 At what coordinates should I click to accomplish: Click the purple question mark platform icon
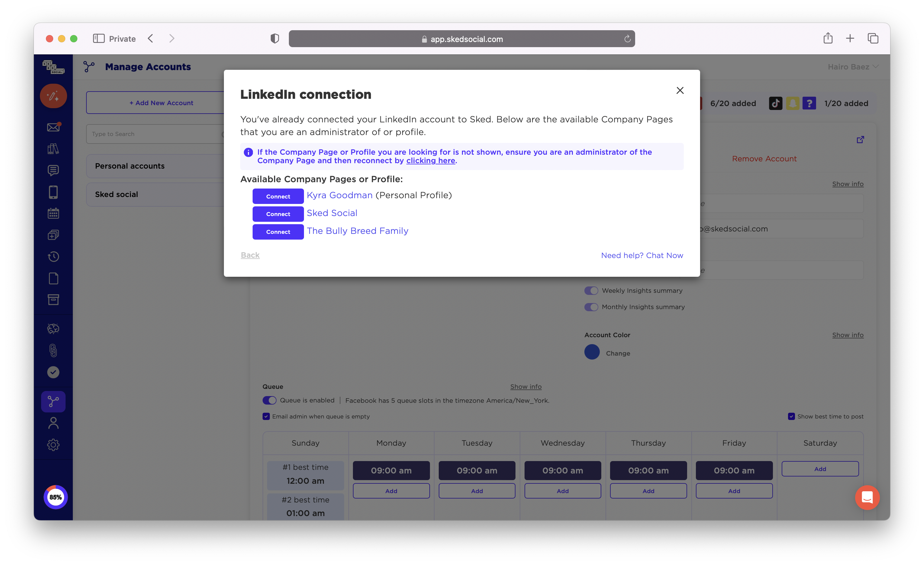(x=809, y=103)
